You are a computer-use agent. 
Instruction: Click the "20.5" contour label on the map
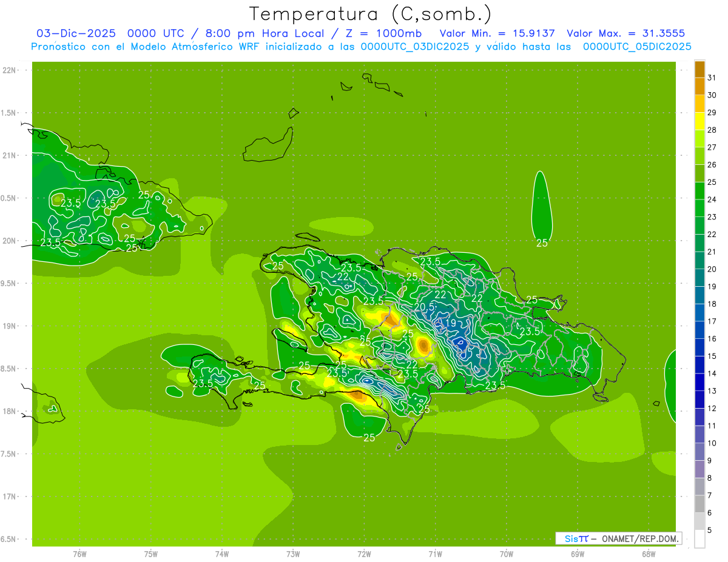tap(425, 307)
